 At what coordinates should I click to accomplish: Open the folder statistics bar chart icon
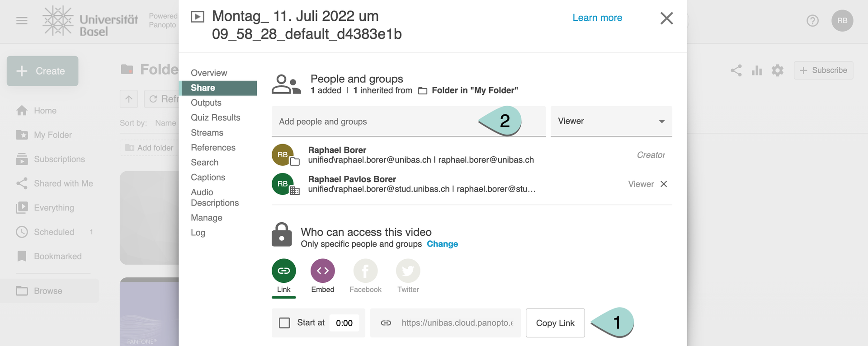[x=757, y=70]
